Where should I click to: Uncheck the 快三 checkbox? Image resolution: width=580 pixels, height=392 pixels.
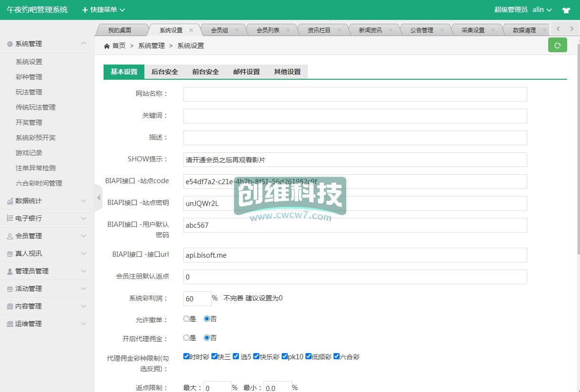point(214,356)
